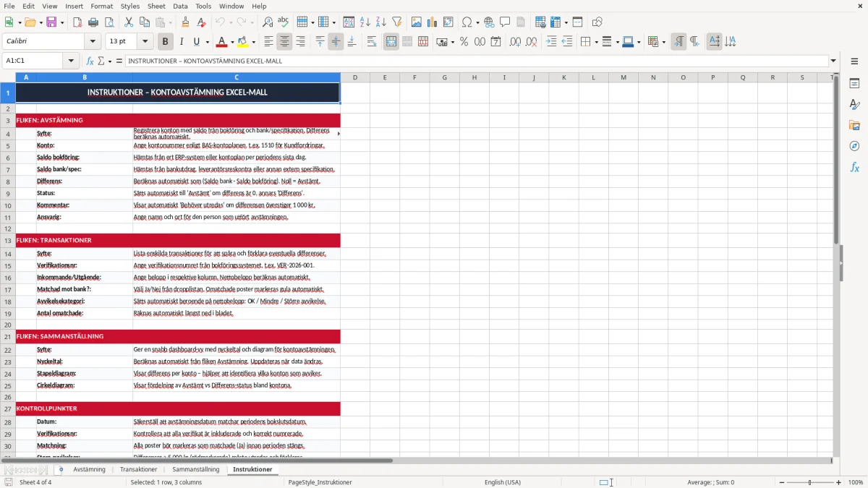Open the Data menu
Image resolution: width=868 pixels, height=488 pixels.
click(x=180, y=6)
